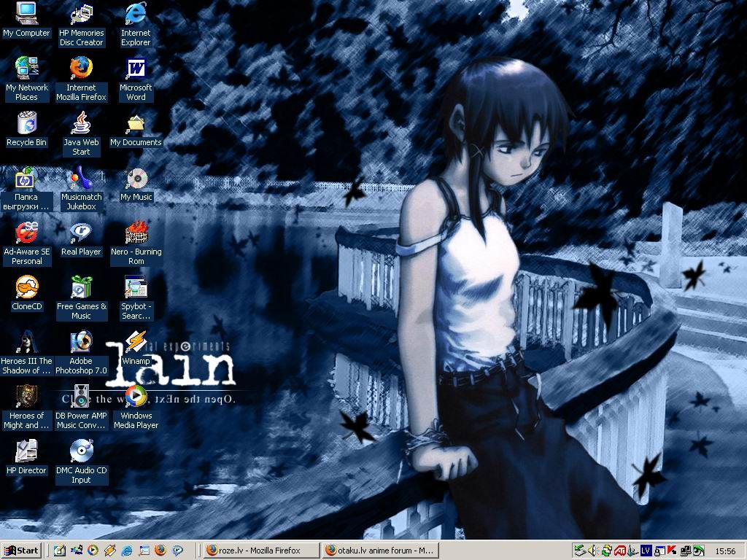Launch Heroes III The Shadow of shortcut
Image resolution: width=747 pixels, height=560 pixels.
click(27, 353)
